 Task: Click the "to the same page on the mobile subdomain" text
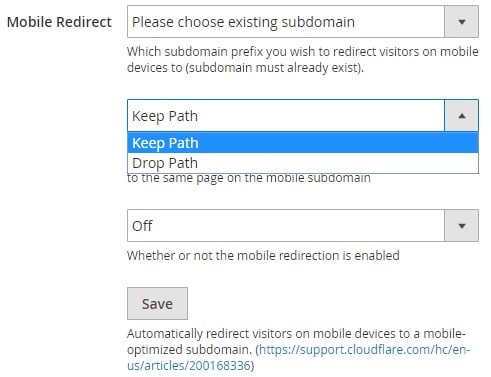click(x=249, y=178)
